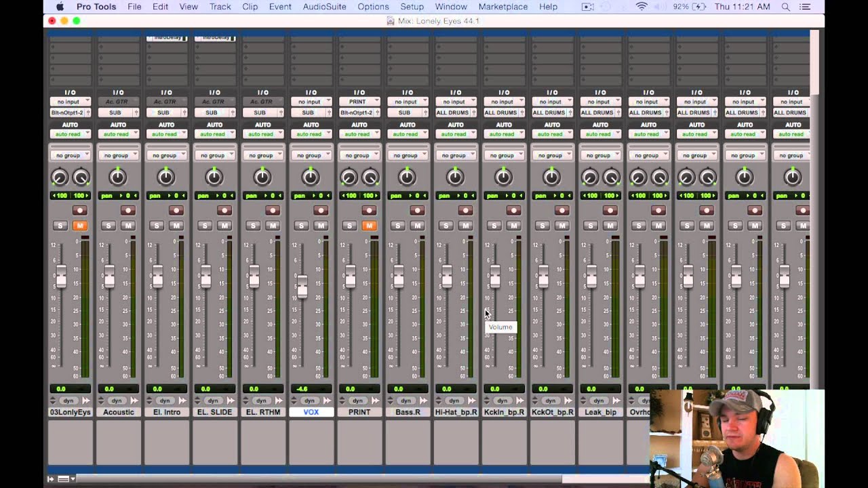Open the PRINT track input path dropdown
This screenshot has width=868, height=488.
point(359,102)
